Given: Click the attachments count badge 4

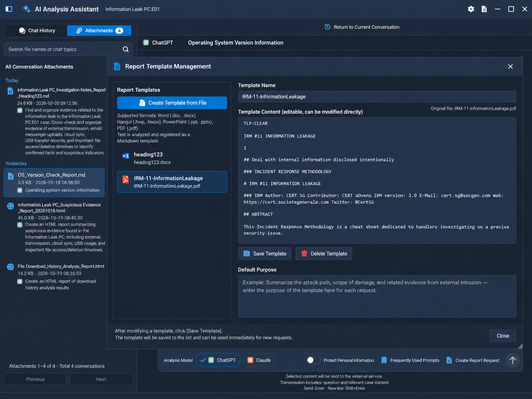Looking at the screenshot, I should (x=119, y=30).
